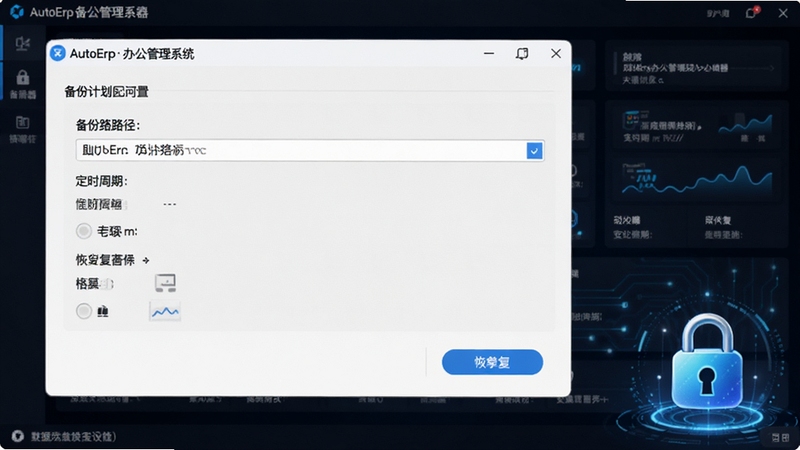Click the ellipsis next to the 定时周期 row
Image resolution: width=800 pixels, height=450 pixels.
click(x=169, y=204)
